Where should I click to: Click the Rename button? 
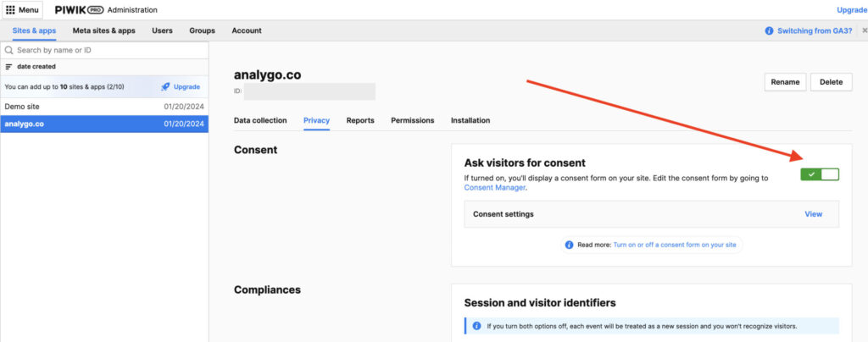[785, 82]
